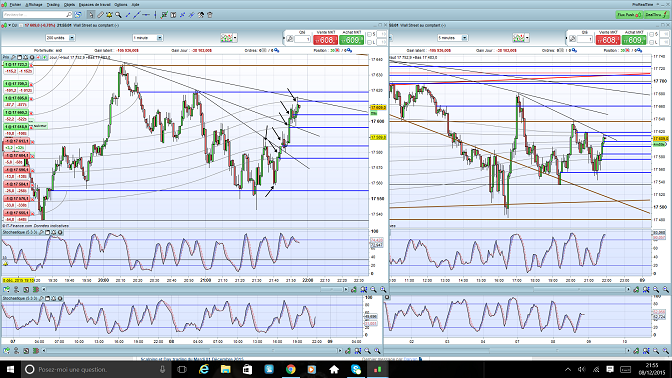
Task: Click the trash bin delete-objects icon
Action: pyautogui.click(x=210, y=15)
